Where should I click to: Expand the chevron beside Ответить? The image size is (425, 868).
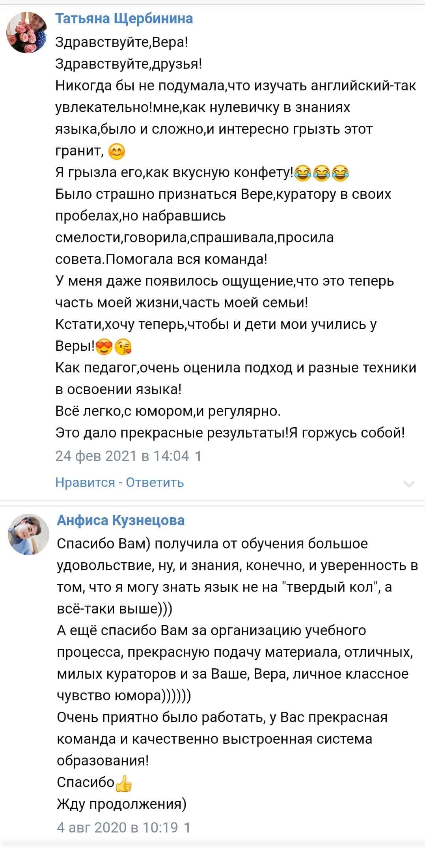(409, 484)
